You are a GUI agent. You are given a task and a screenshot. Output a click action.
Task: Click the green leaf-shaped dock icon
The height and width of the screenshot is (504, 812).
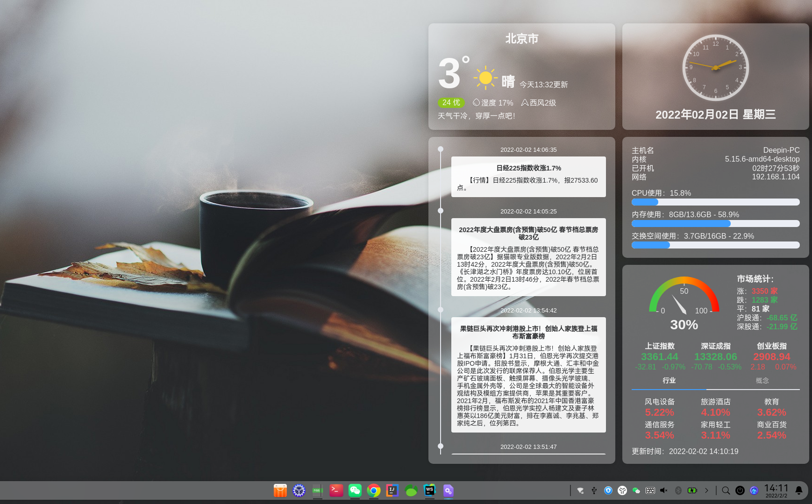click(411, 490)
